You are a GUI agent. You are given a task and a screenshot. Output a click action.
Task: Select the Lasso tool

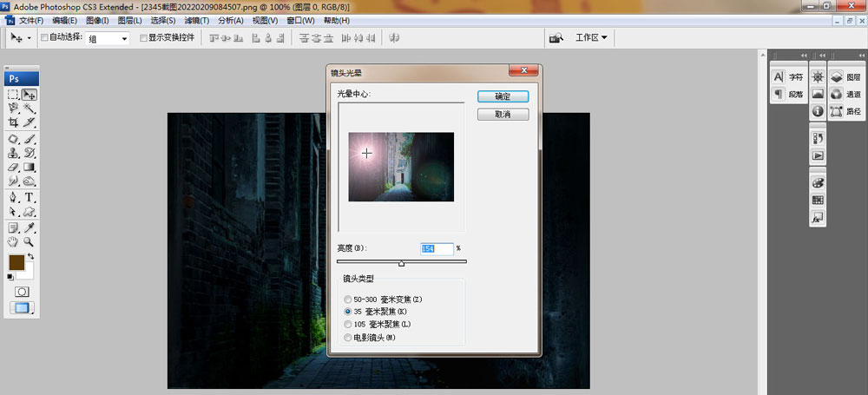(14, 108)
